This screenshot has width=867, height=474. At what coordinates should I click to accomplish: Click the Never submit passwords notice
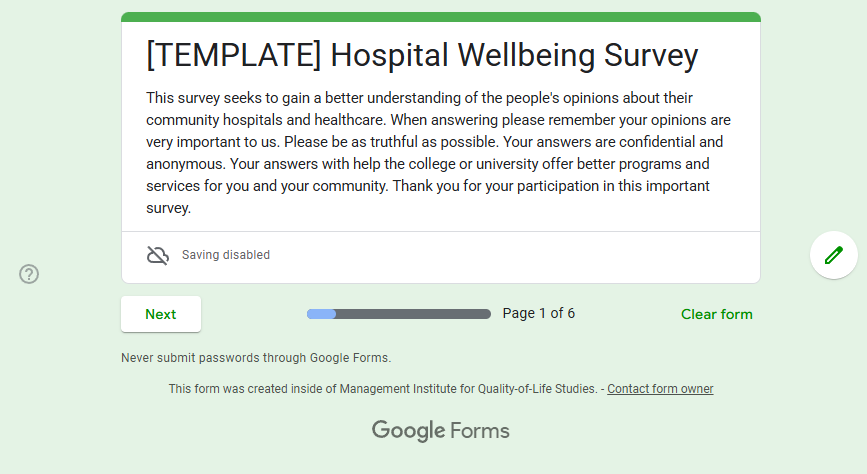coord(256,357)
